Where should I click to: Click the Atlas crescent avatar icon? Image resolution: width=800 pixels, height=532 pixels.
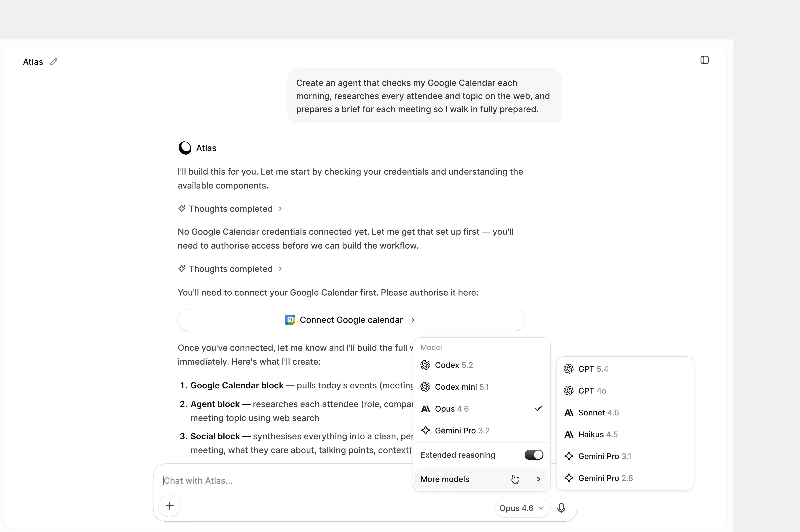click(185, 148)
